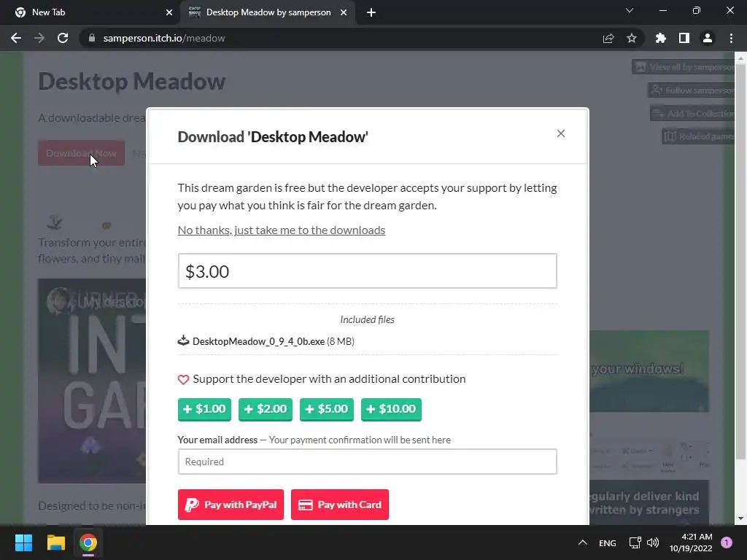Select the DesktopMeadow_0_9_4_0b.exe file name
Viewport: 747px width, 560px height.
(259, 341)
